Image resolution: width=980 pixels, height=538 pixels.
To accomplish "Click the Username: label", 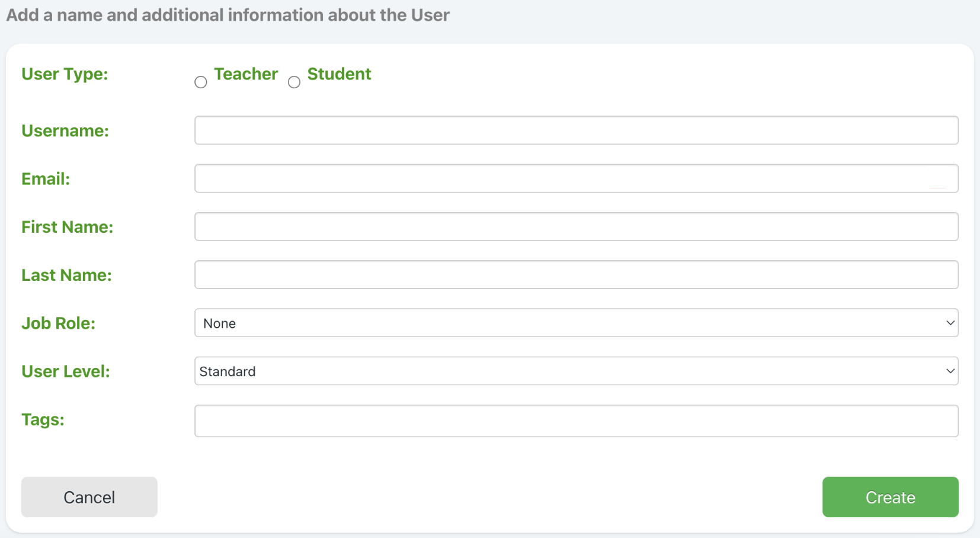I will click(x=65, y=130).
